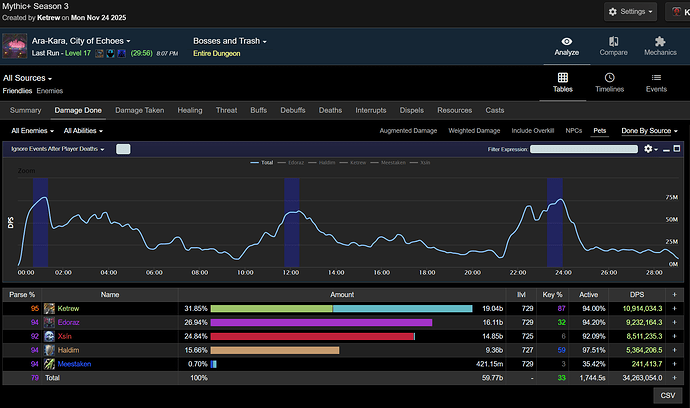
Task: Switch to the Events view icon
Action: (x=656, y=78)
